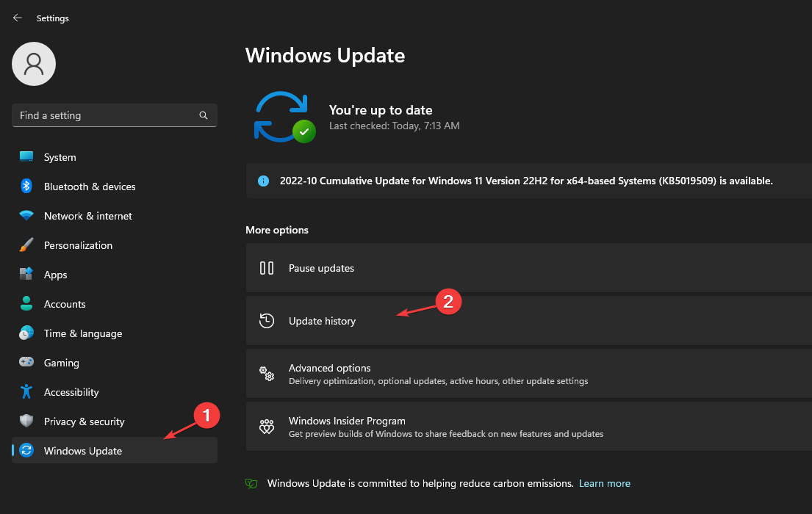Navigate to Accounts

pyautogui.click(x=115, y=304)
